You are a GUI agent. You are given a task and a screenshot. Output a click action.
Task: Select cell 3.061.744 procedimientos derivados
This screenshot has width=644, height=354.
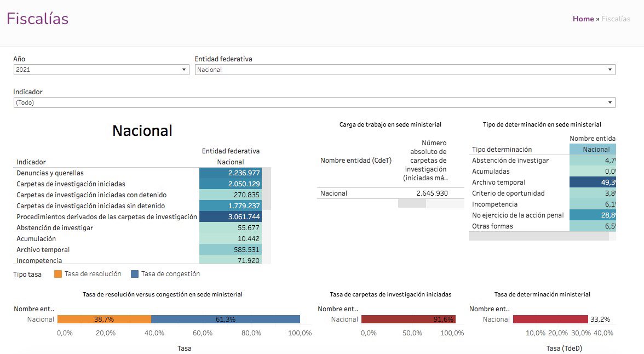(231, 216)
